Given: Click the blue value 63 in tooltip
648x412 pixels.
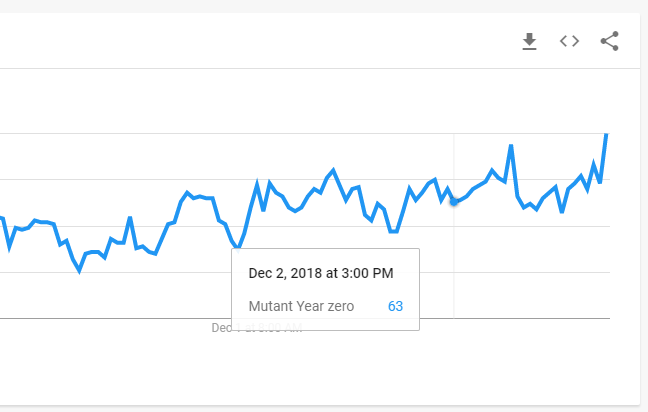Looking at the screenshot, I should (x=395, y=306).
